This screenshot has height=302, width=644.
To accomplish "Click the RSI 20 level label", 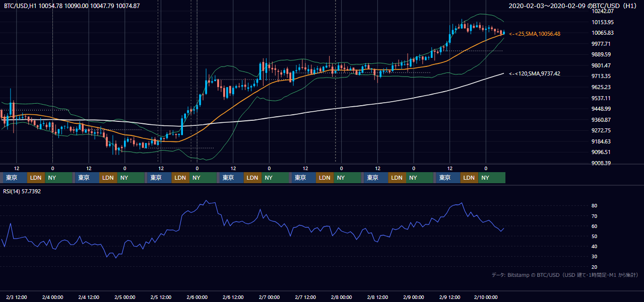I will pos(595,267).
